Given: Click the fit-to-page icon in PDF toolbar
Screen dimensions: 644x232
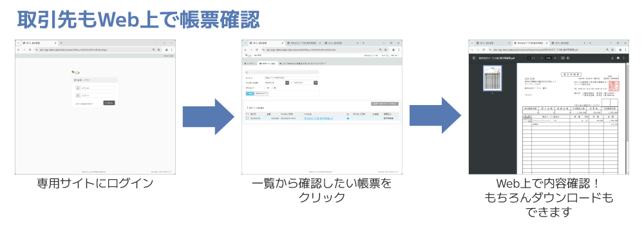Looking at the screenshot, I should coord(563,58).
